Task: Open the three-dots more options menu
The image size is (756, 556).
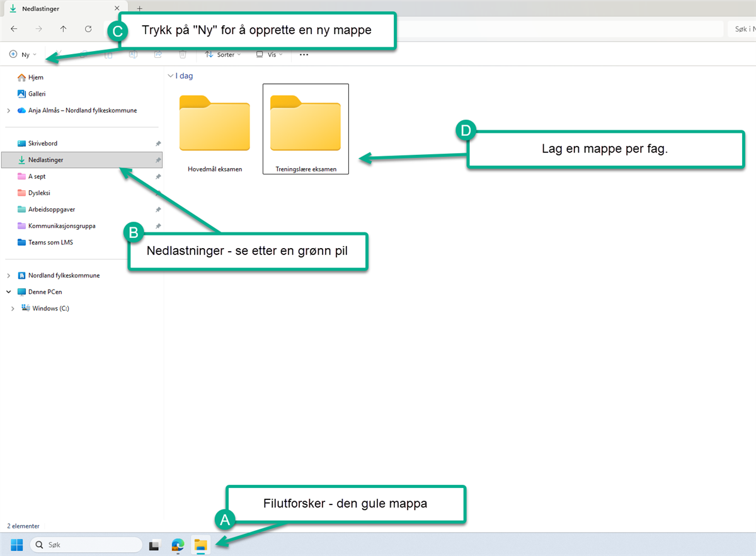Action: (304, 55)
